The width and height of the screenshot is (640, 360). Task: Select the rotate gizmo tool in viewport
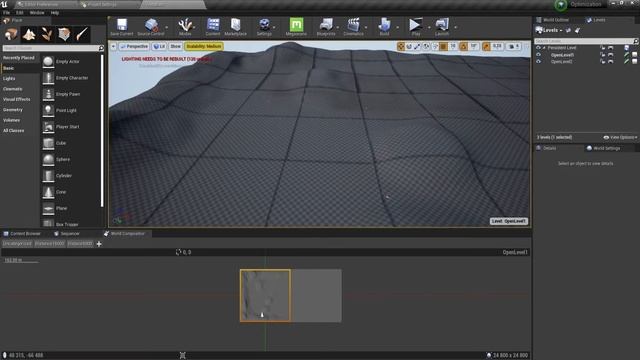tap(409, 47)
